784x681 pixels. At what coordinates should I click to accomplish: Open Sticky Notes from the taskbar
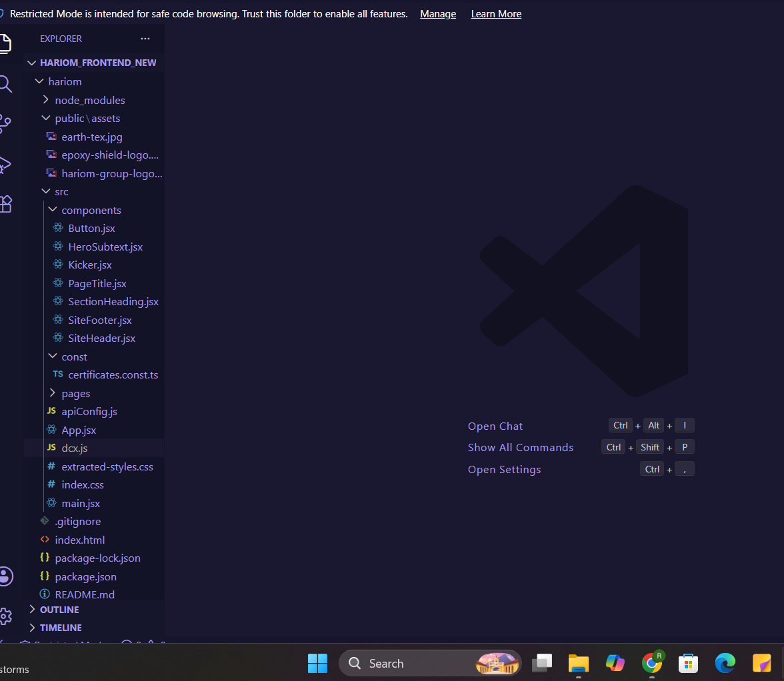[762, 663]
